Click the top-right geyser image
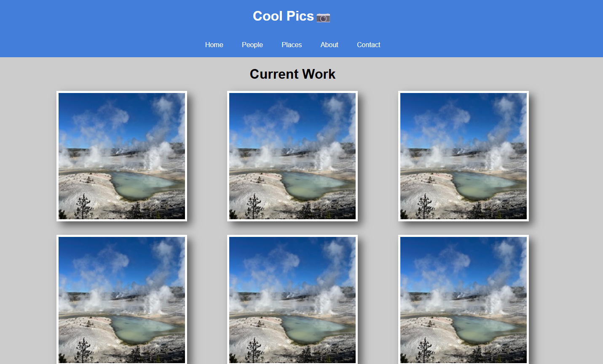 click(x=463, y=157)
